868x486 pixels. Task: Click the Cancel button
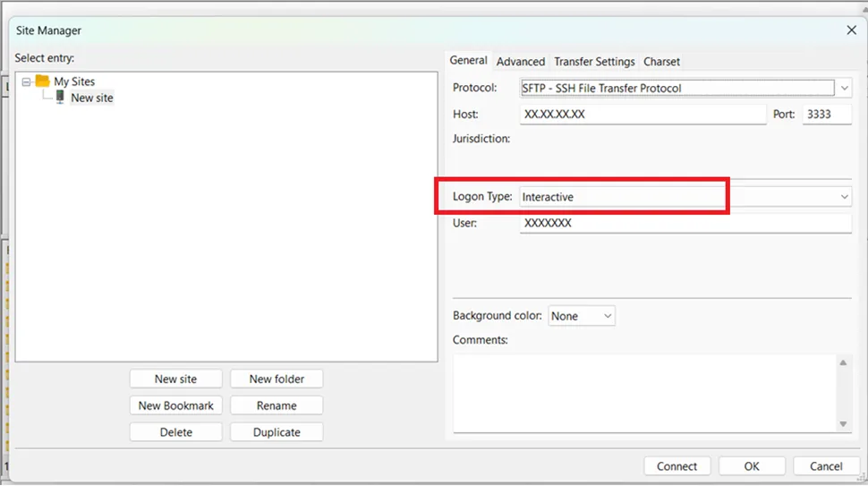[826, 466]
